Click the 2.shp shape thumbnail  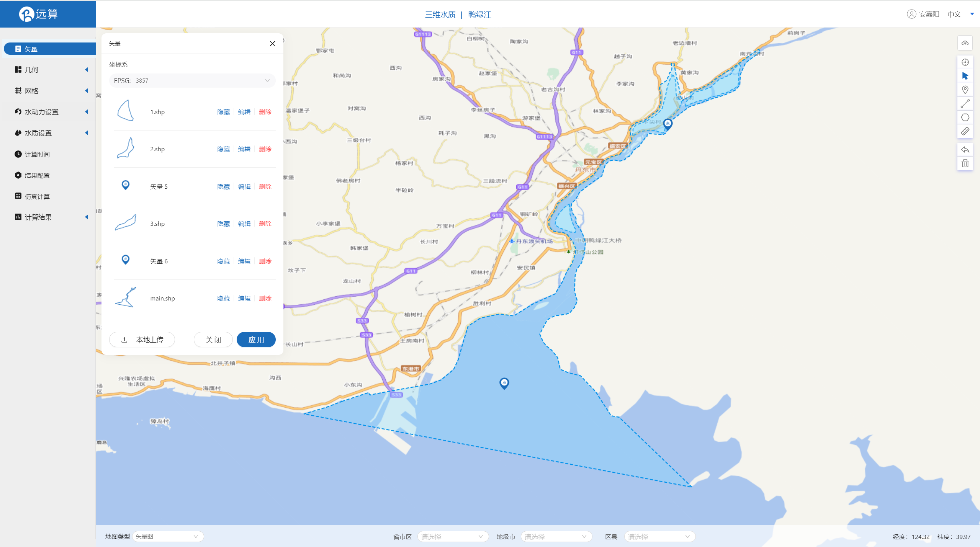pyautogui.click(x=126, y=148)
